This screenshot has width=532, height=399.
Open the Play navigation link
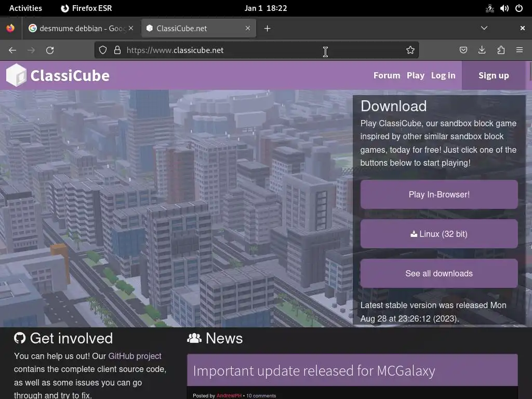coord(416,75)
